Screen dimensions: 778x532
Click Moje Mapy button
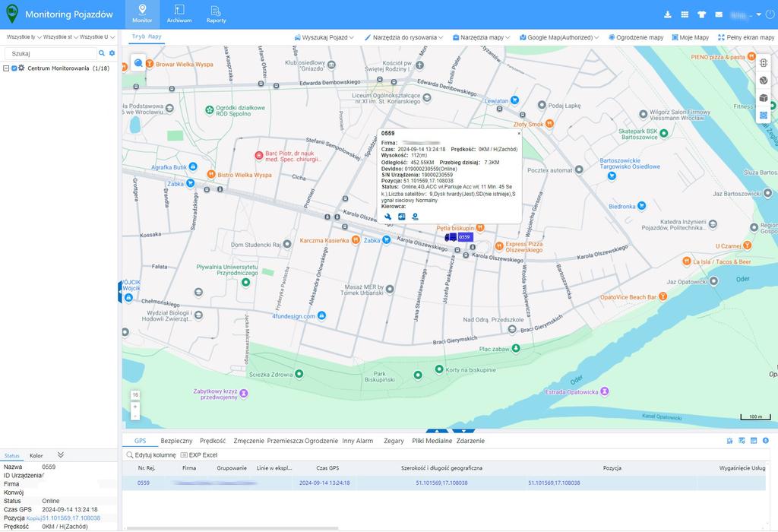[690, 37]
